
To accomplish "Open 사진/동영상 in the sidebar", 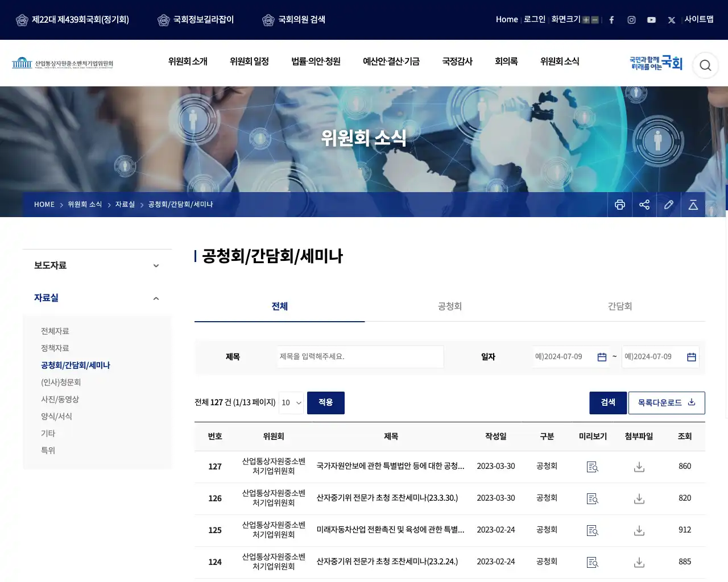I will [x=60, y=399].
